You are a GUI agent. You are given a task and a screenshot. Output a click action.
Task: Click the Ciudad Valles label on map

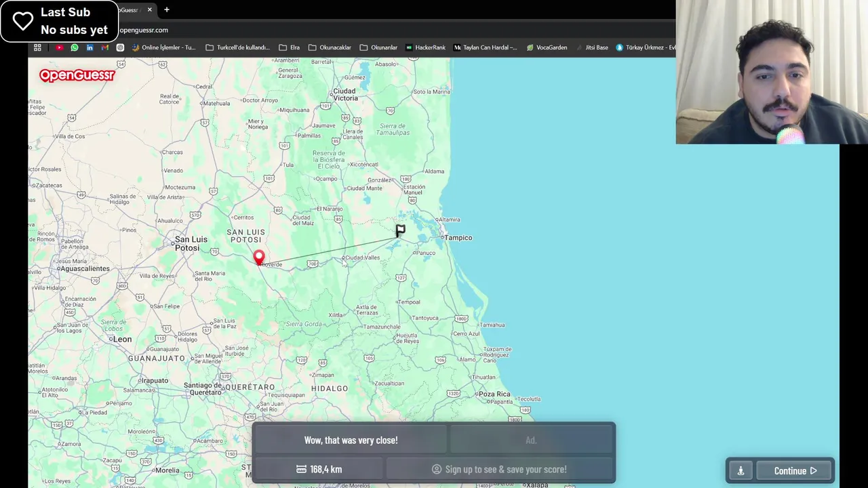(362, 258)
